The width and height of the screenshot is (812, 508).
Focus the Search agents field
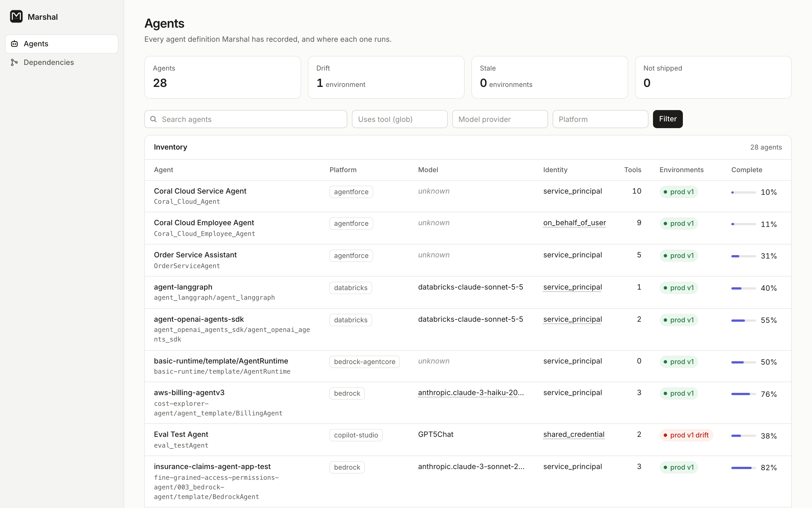tap(246, 119)
